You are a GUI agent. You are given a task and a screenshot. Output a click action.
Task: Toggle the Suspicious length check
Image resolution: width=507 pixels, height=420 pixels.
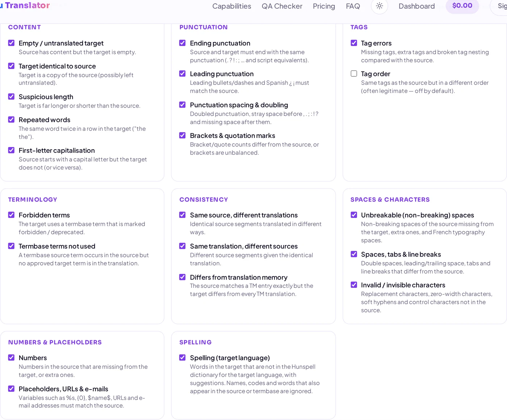click(x=11, y=97)
